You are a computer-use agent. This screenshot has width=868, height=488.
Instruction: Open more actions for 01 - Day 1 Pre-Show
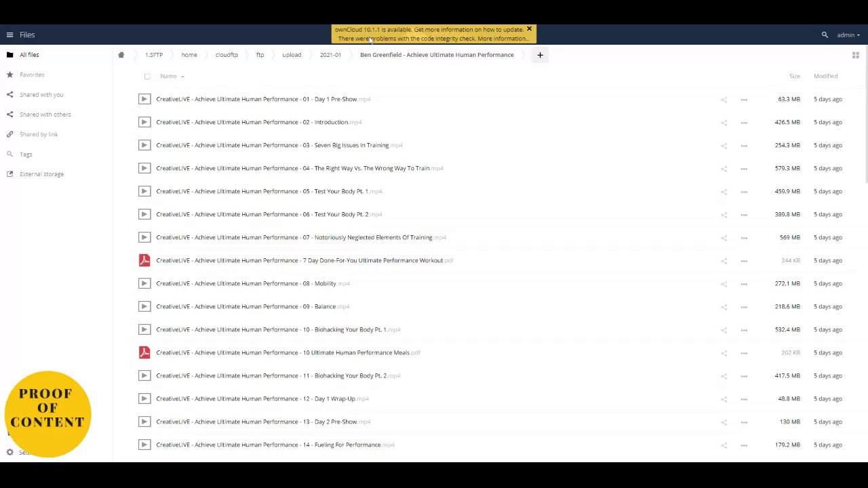744,99
